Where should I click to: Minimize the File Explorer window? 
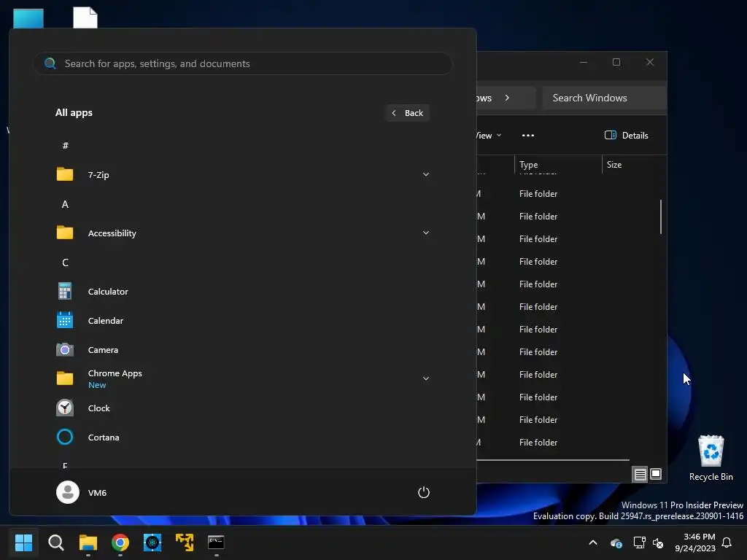(x=583, y=63)
